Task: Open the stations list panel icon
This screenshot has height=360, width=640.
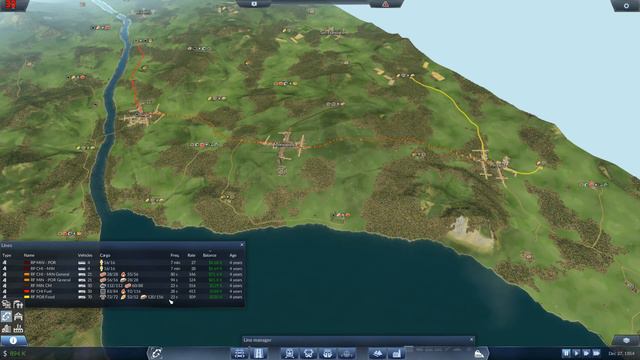Action: point(18,304)
